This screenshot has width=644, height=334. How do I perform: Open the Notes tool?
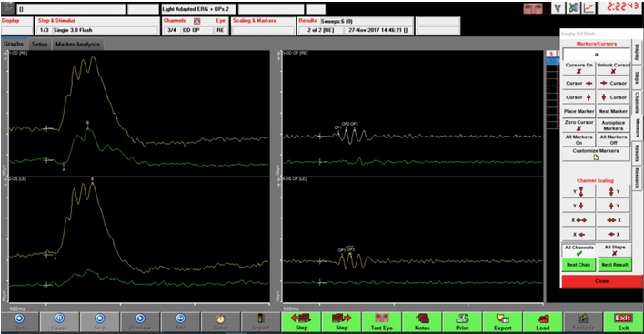click(x=422, y=321)
